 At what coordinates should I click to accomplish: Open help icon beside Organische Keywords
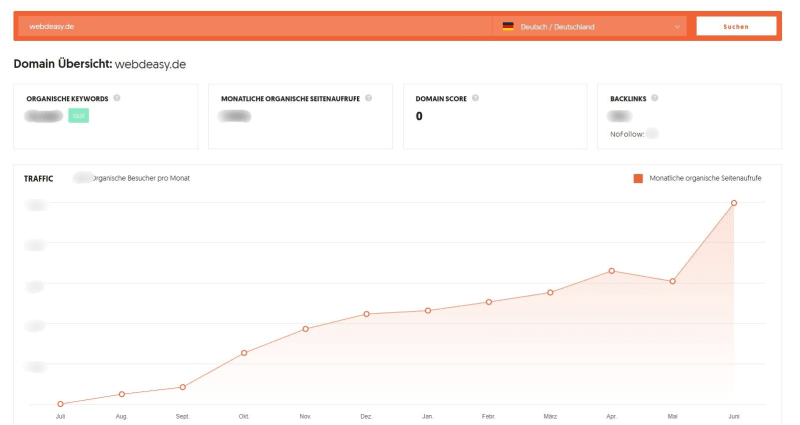[x=117, y=98]
